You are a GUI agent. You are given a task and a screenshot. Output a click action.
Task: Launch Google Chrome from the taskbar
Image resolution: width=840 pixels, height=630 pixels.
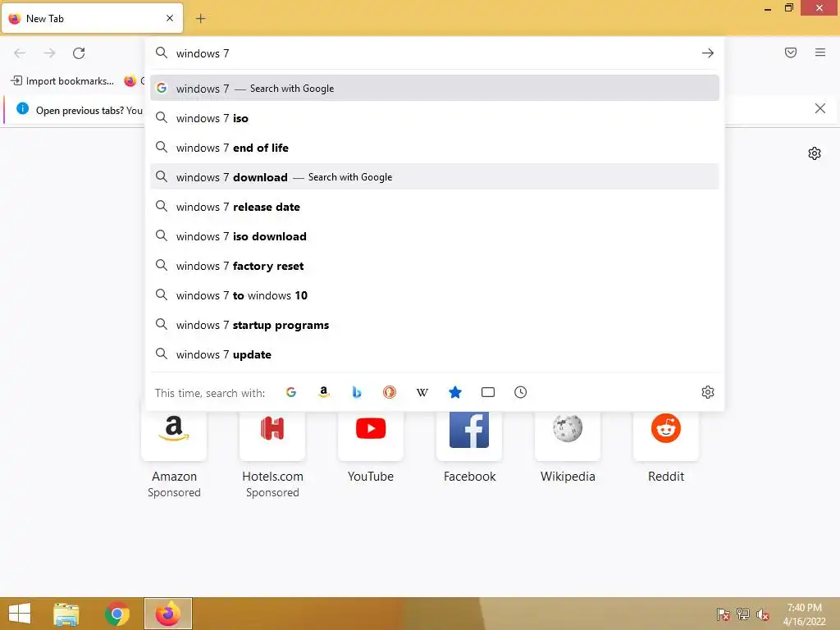pyautogui.click(x=116, y=614)
